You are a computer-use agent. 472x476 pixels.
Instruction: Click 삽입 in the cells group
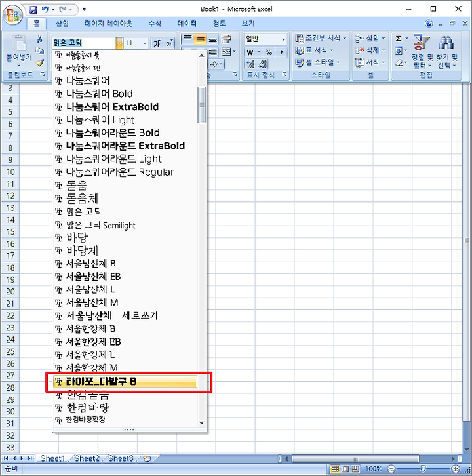[x=370, y=38]
